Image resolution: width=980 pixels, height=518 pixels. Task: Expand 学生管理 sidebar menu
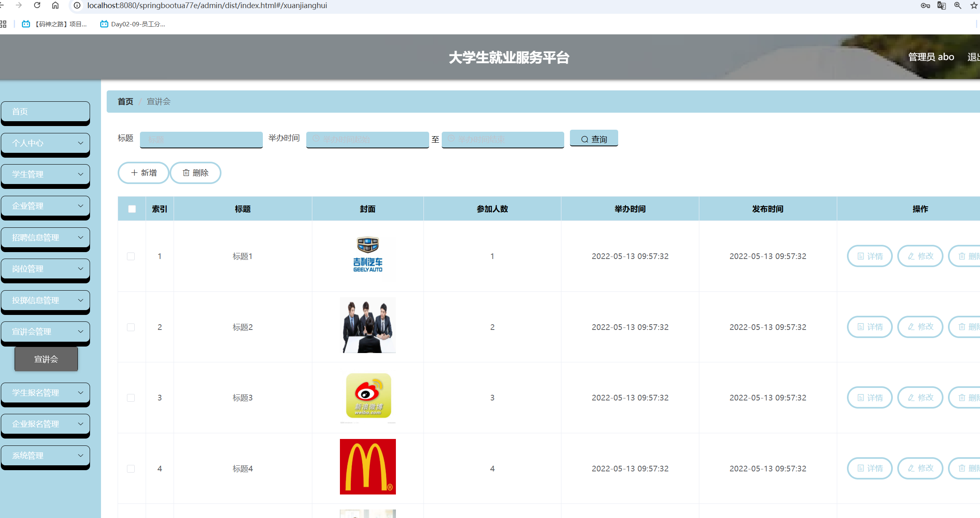(45, 174)
